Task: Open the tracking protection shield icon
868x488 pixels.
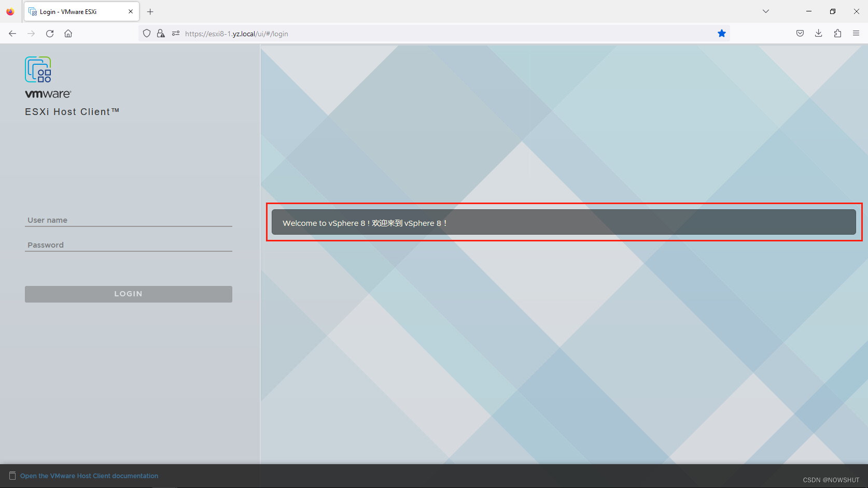Action: (x=147, y=34)
